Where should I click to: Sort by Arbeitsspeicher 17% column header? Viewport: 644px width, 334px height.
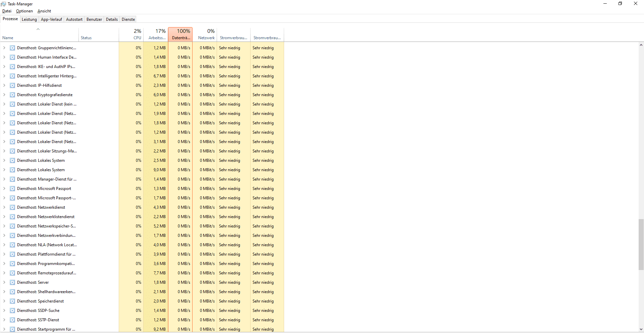point(156,35)
